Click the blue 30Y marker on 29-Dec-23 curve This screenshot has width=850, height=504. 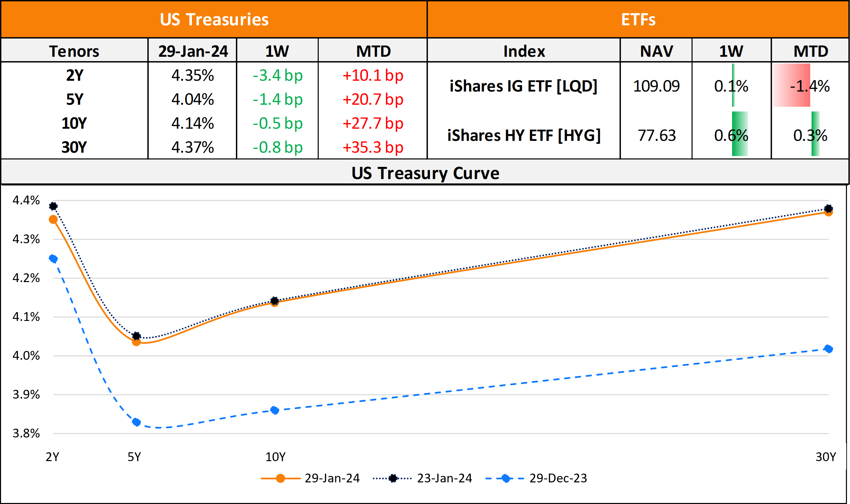(828, 349)
